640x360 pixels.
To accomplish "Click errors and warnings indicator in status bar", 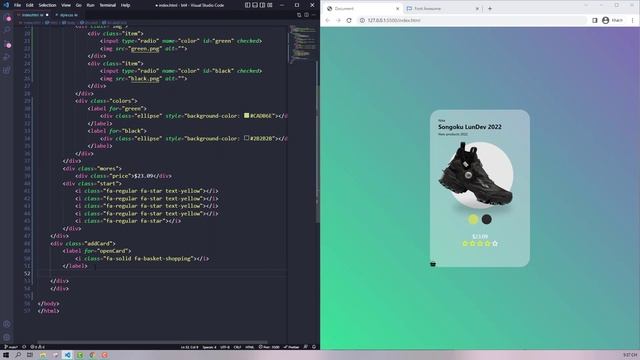I will [38, 347].
